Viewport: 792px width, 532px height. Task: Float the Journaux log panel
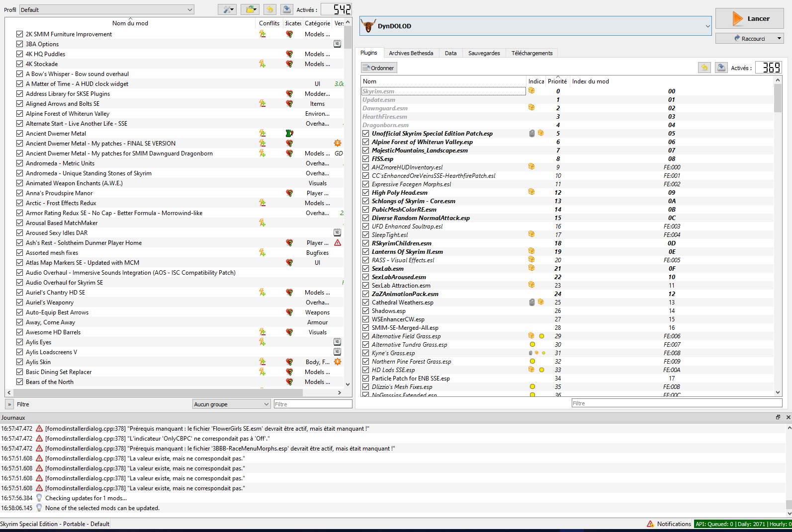[x=778, y=417]
